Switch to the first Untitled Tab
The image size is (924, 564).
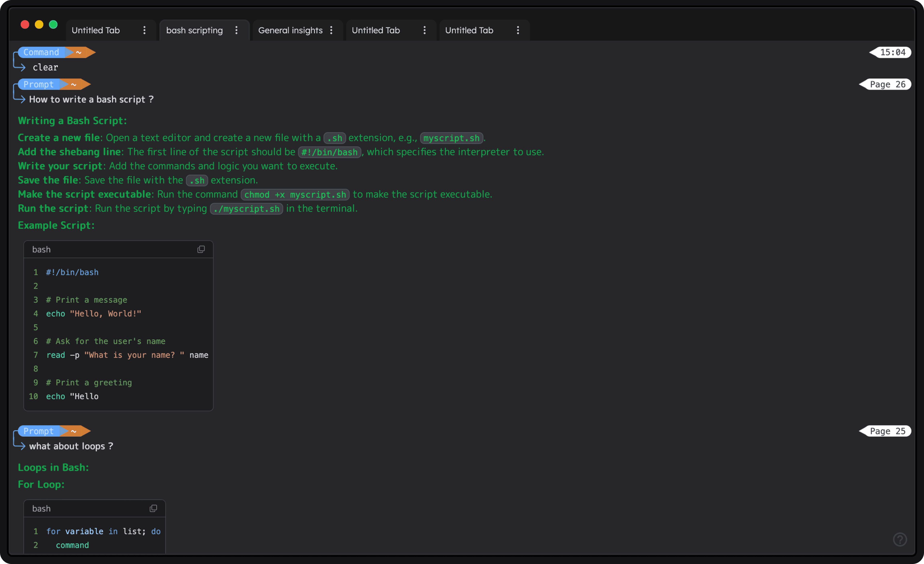click(x=96, y=30)
